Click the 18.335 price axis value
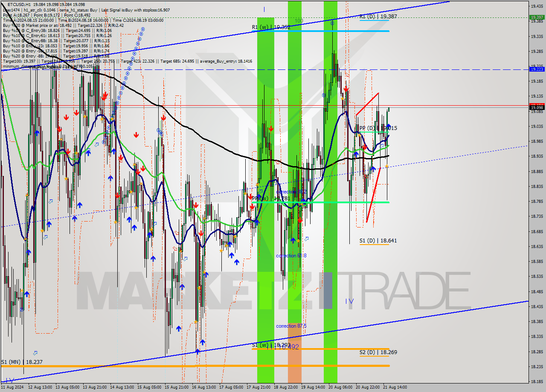Screen dimensions: 546x392 click(537, 336)
